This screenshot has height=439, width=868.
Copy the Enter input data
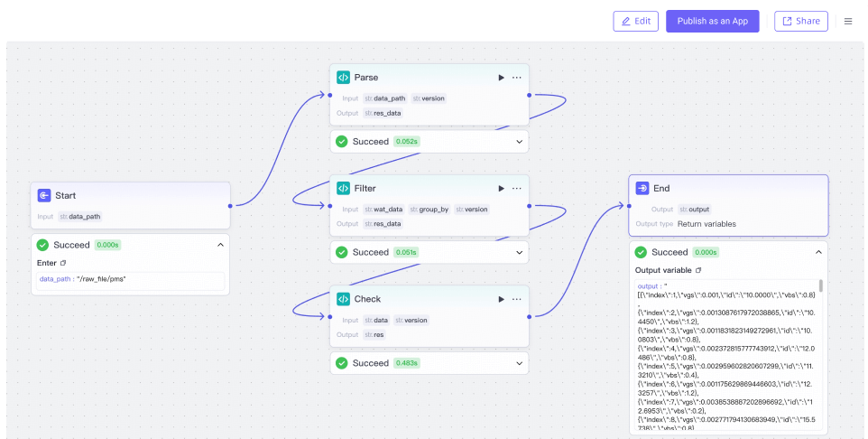[x=63, y=263]
